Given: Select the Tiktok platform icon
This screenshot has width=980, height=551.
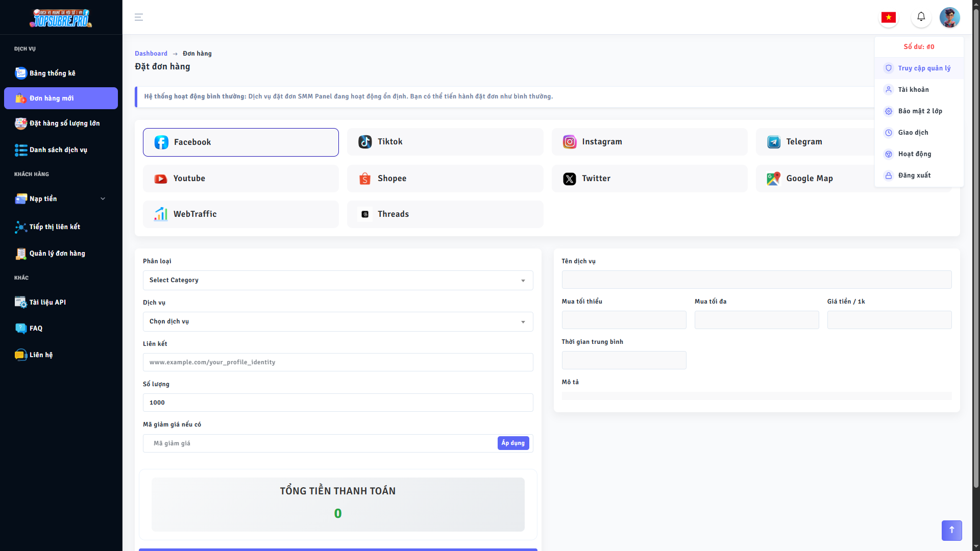Looking at the screenshot, I should pos(365,142).
